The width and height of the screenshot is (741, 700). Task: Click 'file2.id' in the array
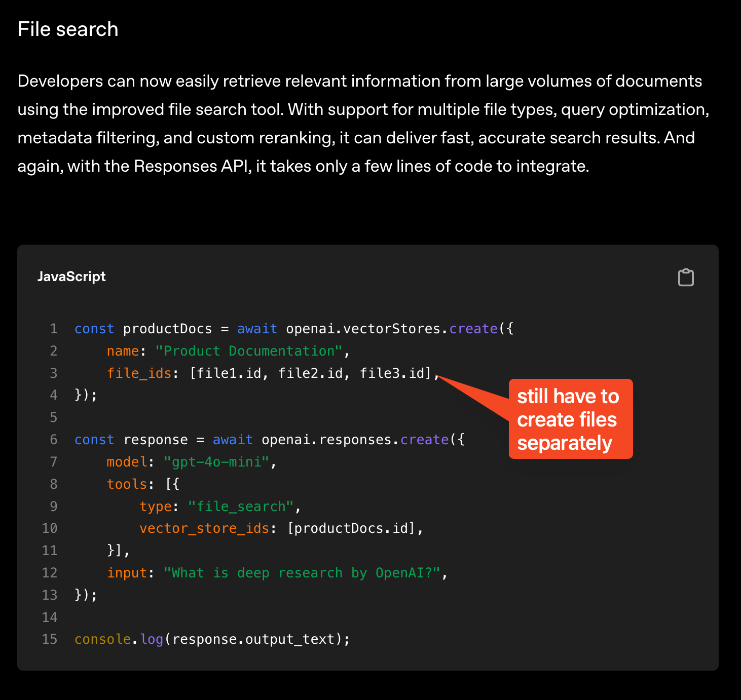311,373
